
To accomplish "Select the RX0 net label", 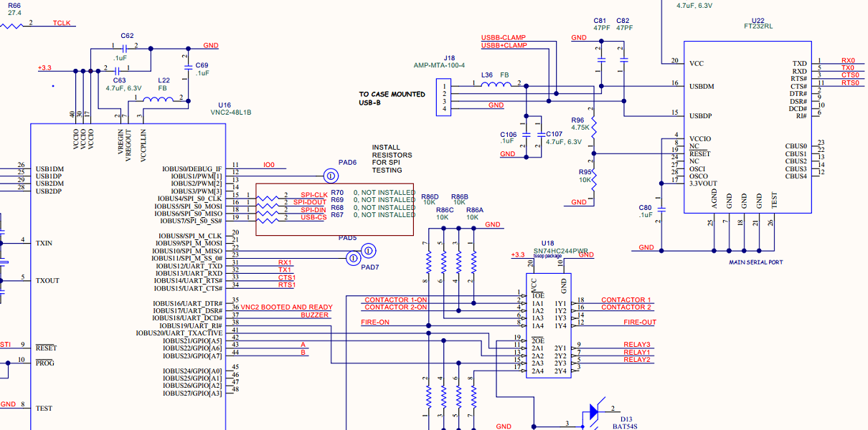I will pyautogui.click(x=848, y=60).
